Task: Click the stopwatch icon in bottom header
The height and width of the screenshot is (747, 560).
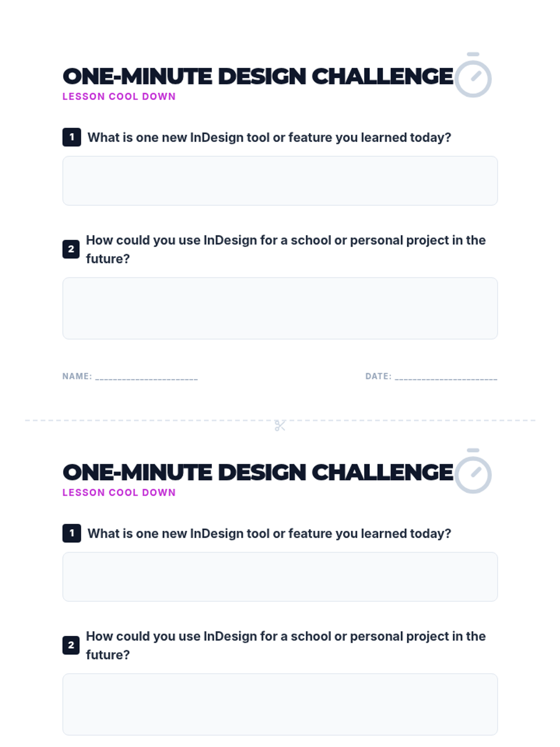Action: point(473,472)
